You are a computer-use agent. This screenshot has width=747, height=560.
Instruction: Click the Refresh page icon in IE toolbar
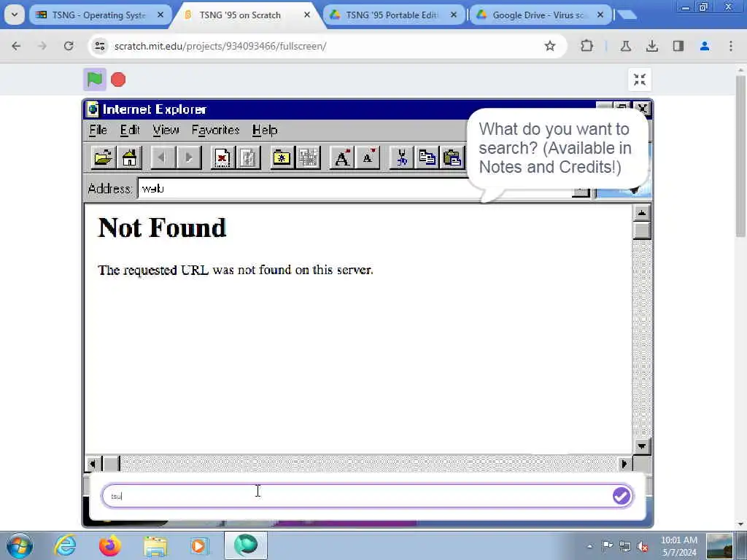[x=248, y=157]
